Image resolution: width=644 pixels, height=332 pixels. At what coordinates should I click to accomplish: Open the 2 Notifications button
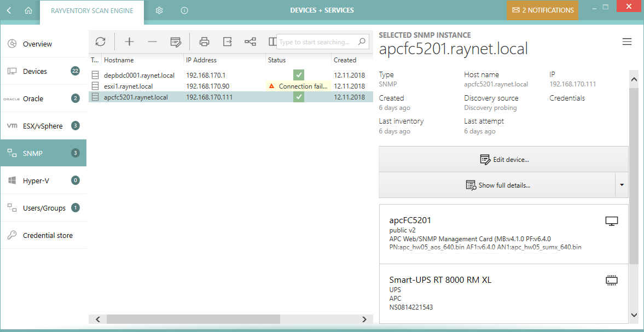click(x=542, y=10)
